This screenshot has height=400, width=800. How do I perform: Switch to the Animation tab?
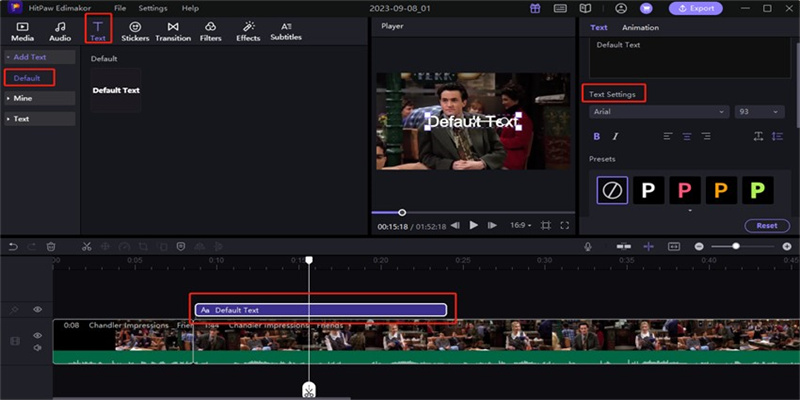640,28
